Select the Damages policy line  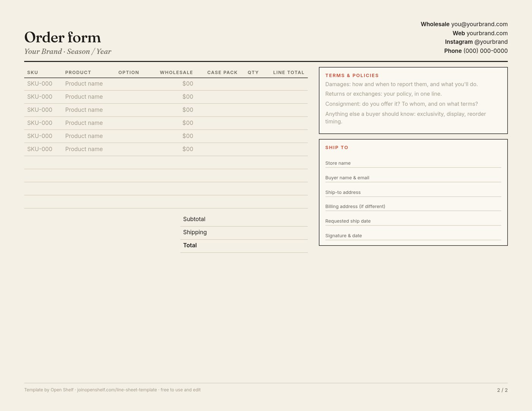point(401,84)
